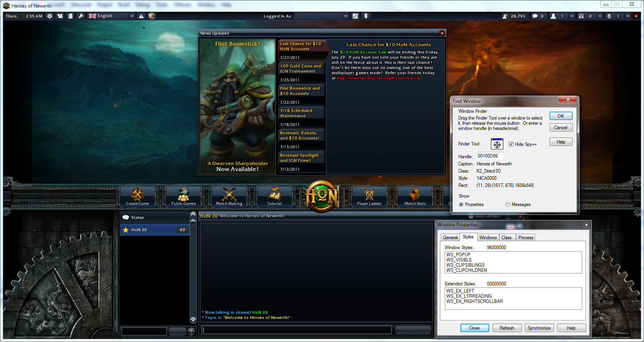Screen dimensions: 644x342
Task: Click Cancel in the Find Window dialog
Action: 561,128
